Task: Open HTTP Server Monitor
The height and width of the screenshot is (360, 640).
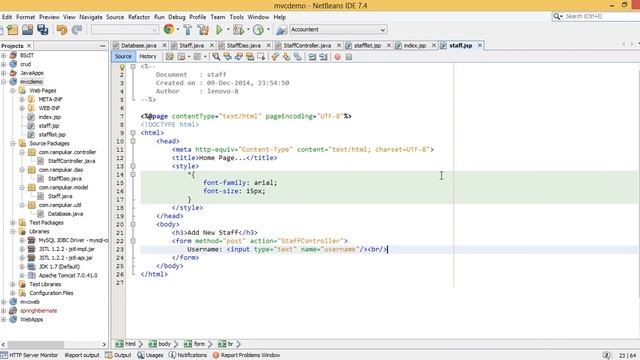Action: point(29,355)
